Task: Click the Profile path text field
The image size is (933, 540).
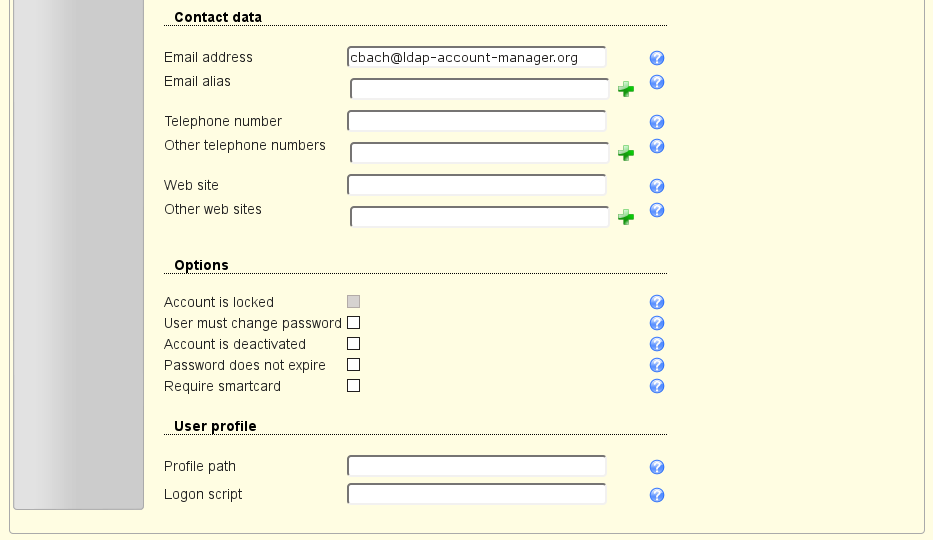Action: point(477,467)
